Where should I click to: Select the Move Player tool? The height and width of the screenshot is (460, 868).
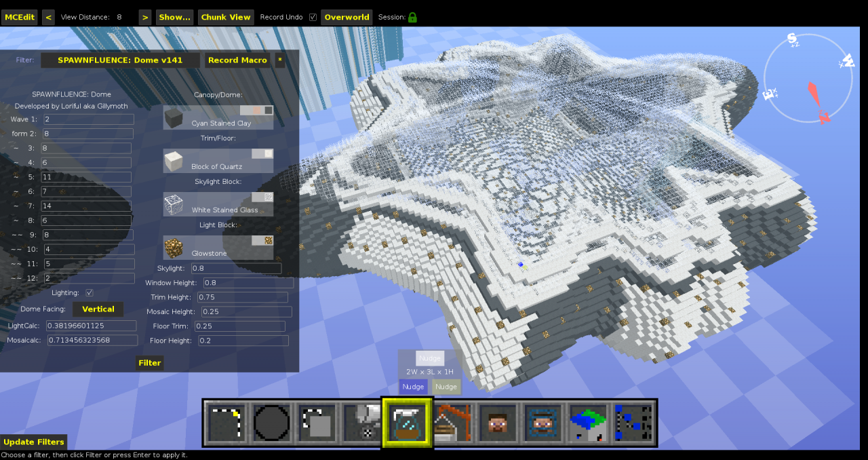(496, 422)
